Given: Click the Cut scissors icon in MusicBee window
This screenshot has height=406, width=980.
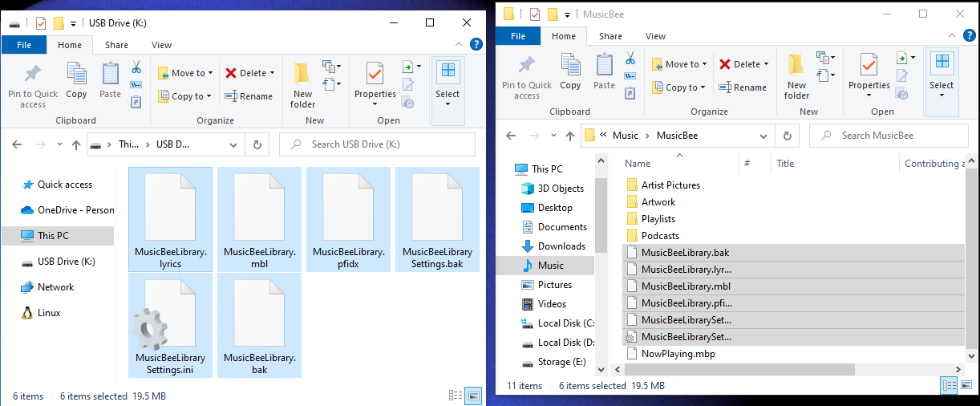Looking at the screenshot, I should 630,59.
